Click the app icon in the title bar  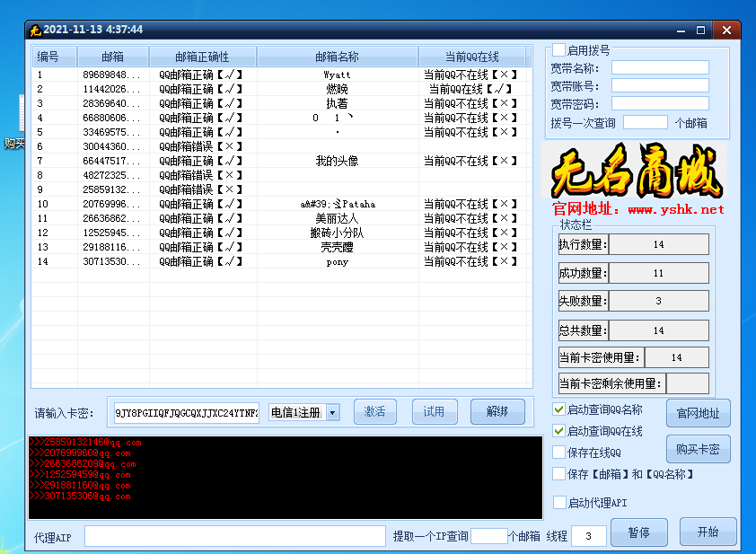click(x=35, y=31)
